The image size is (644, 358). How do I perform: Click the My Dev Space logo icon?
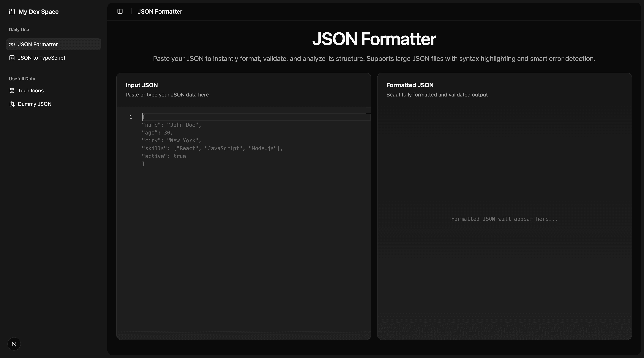pos(12,12)
